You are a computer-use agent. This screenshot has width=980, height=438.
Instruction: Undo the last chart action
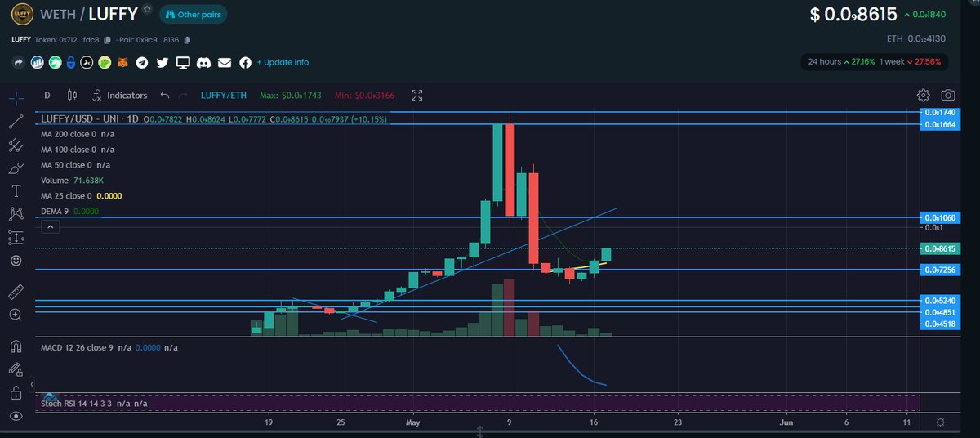click(x=166, y=96)
